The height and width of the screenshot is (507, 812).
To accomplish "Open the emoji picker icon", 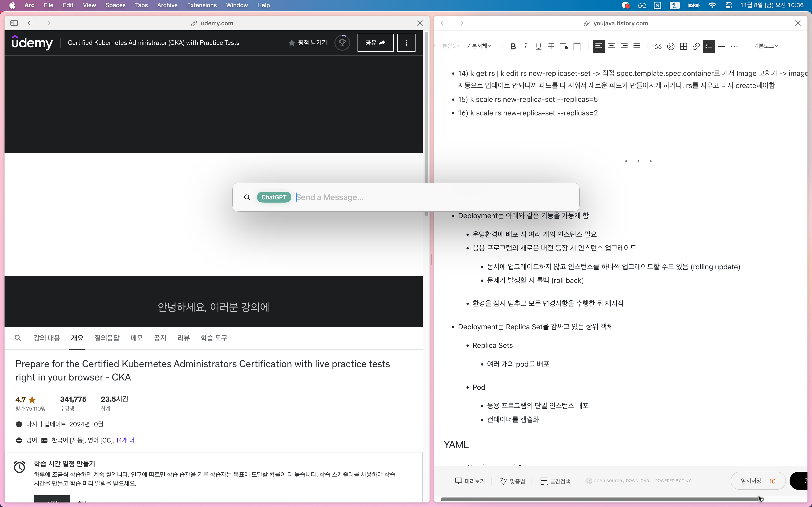I will 671,47.
